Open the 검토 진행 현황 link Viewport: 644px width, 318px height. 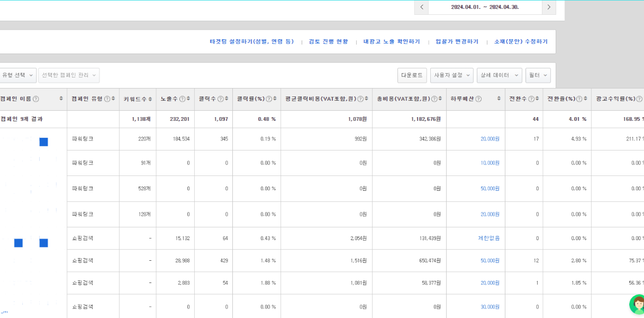tap(329, 41)
